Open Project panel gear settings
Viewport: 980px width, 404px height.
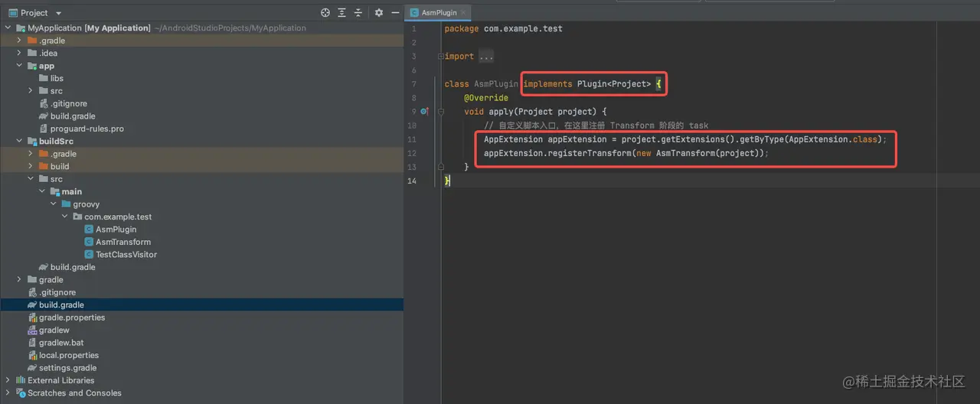(378, 13)
